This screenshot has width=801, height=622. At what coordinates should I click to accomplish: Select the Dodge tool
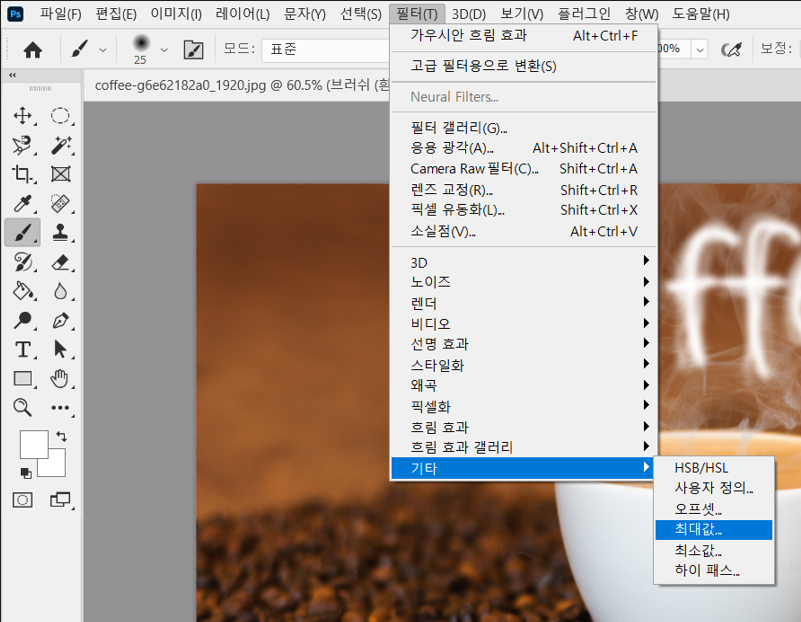tap(22, 320)
